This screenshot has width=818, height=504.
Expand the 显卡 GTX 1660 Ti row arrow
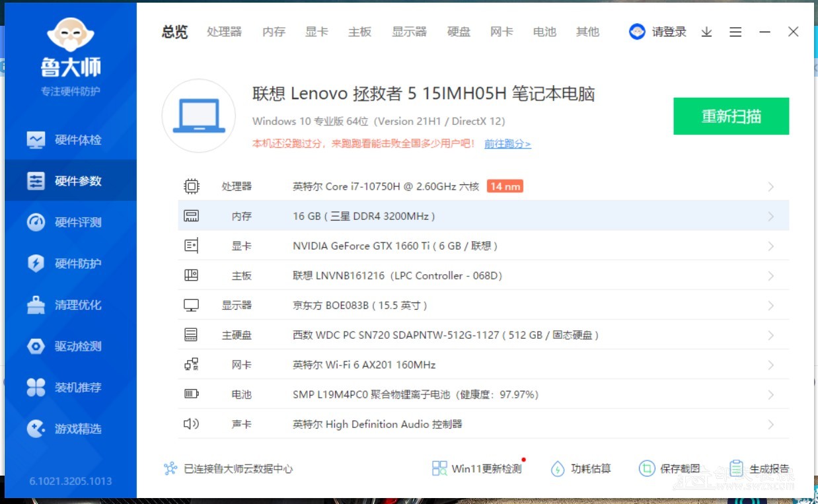pos(770,246)
